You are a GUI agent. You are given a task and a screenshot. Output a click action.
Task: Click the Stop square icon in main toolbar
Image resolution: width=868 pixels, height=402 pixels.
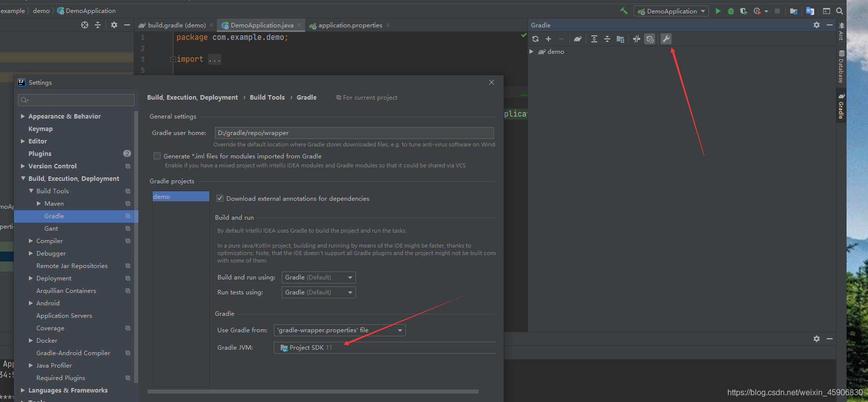pyautogui.click(x=777, y=11)
